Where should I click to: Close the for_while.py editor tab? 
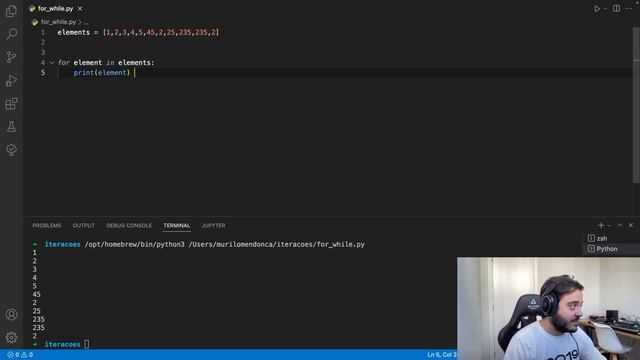[x=80, y=9]
